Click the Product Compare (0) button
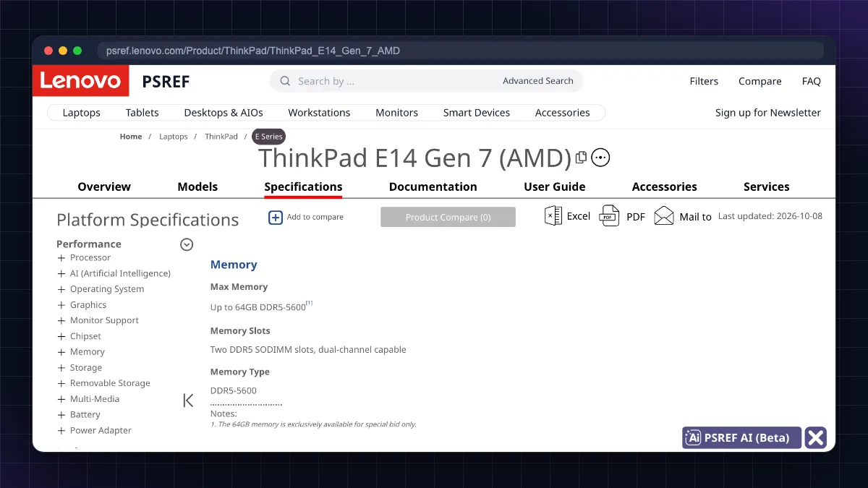 (x=448, y=217)
